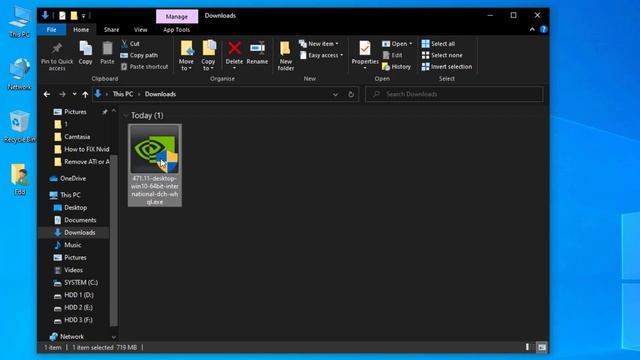Open the File menu tab
The image size is (640, 360).
[51, 29]
